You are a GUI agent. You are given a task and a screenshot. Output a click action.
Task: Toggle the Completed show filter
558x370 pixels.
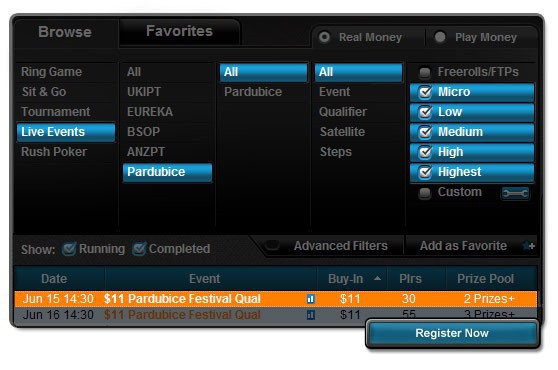(139, 249)
